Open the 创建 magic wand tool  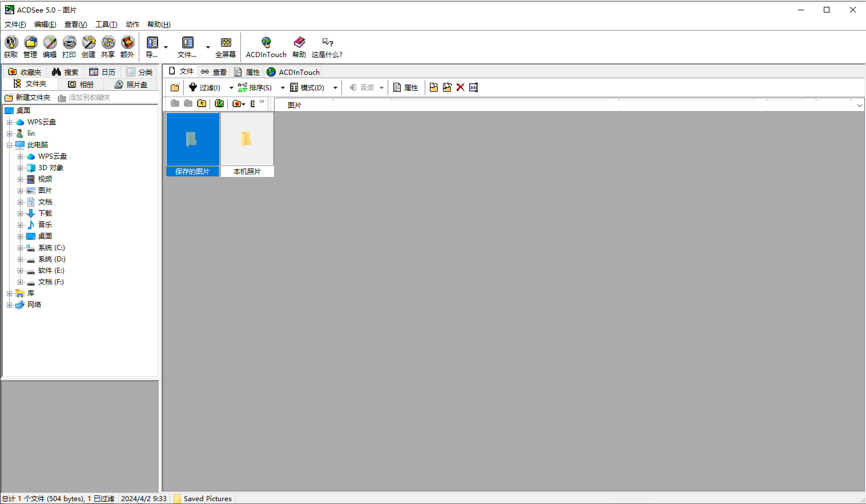[x=88, y=47]
